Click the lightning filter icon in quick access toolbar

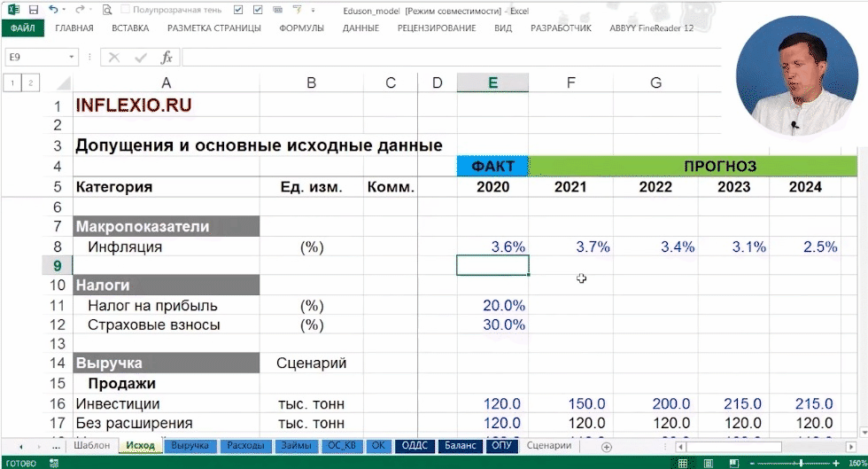[x=298, y=10]
